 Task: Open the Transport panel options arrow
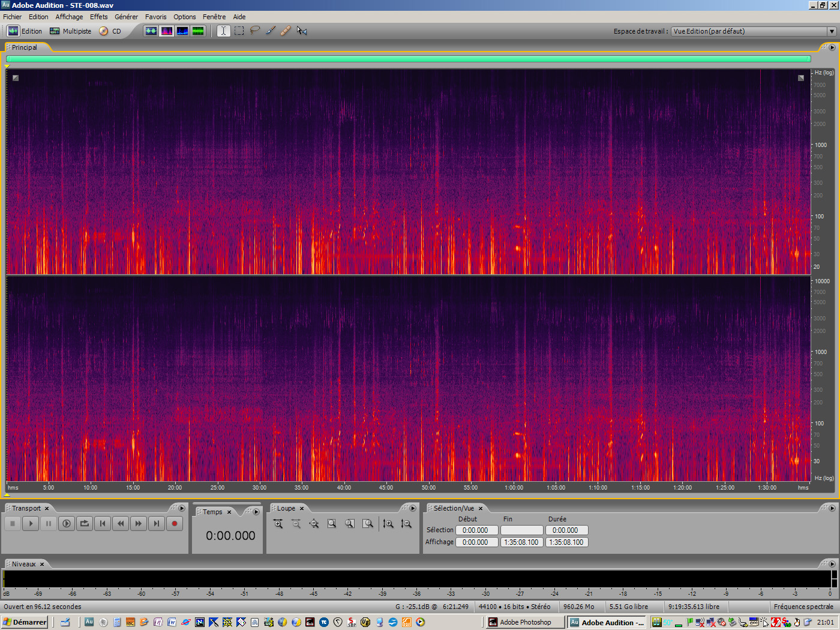click(182, 508)
